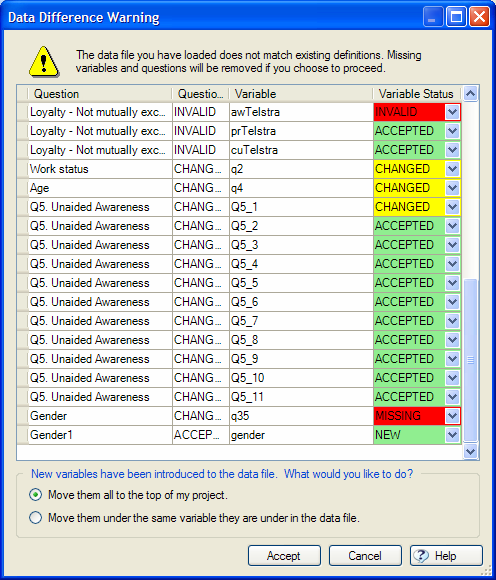496x580 pixels.
Task: Click the scrollbar up arrow
Action: coord(470,94)
